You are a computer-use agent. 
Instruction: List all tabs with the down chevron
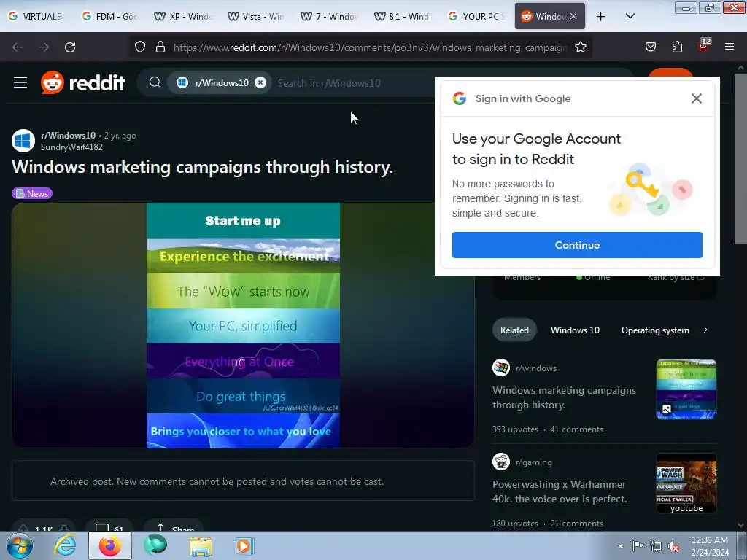(630, 16)
